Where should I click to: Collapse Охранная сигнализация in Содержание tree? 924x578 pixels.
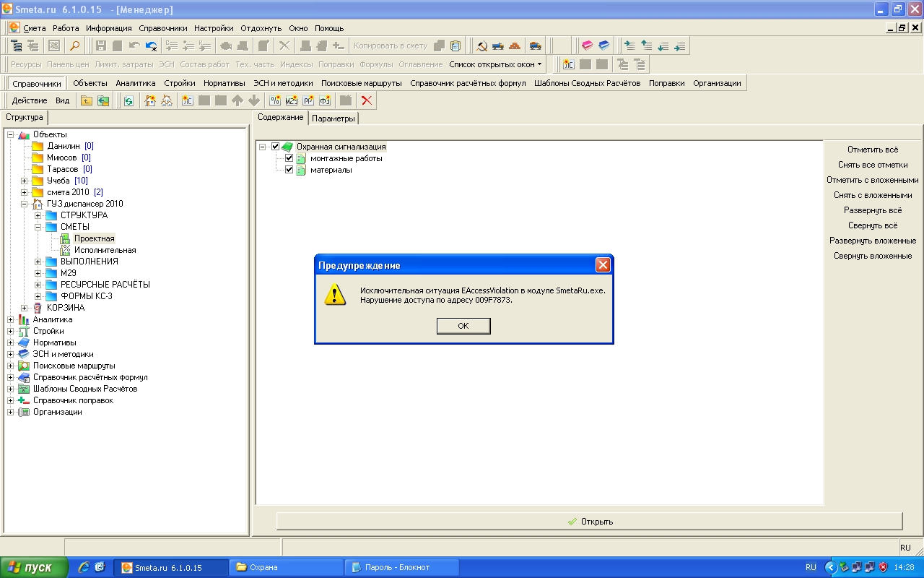(x=262, y=147)
